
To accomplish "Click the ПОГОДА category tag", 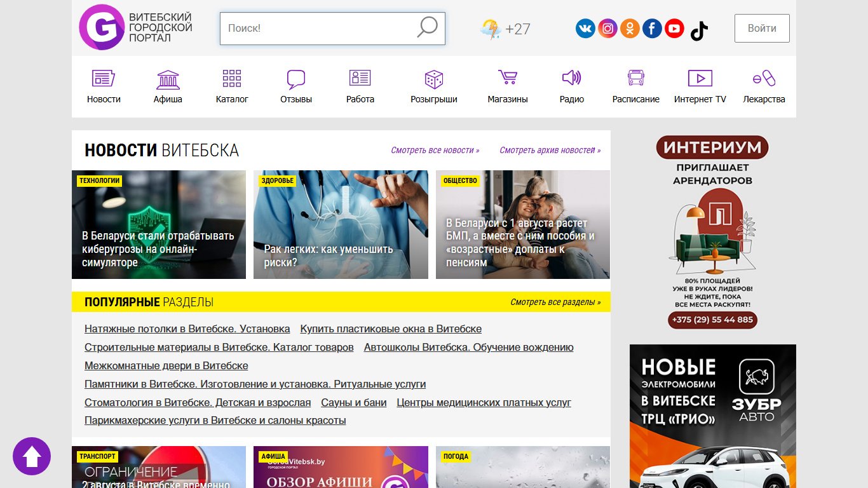I will coord(456,456).
